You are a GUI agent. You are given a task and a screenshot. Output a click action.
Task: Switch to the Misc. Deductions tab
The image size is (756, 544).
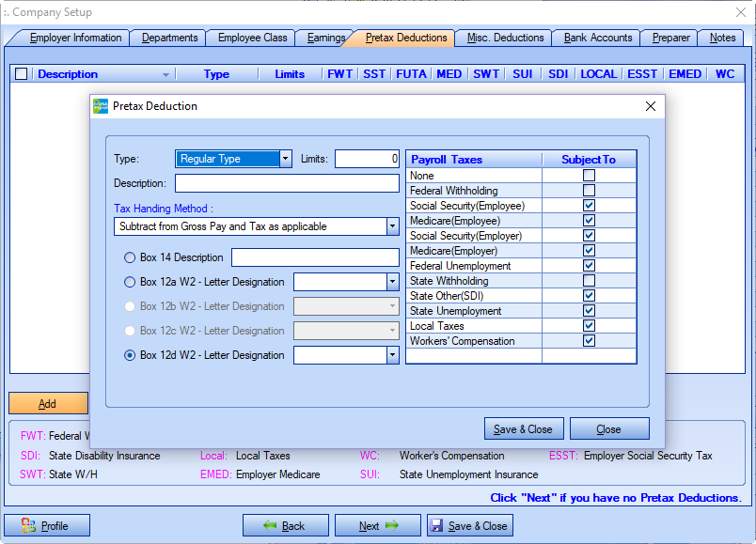coord(506,38)
